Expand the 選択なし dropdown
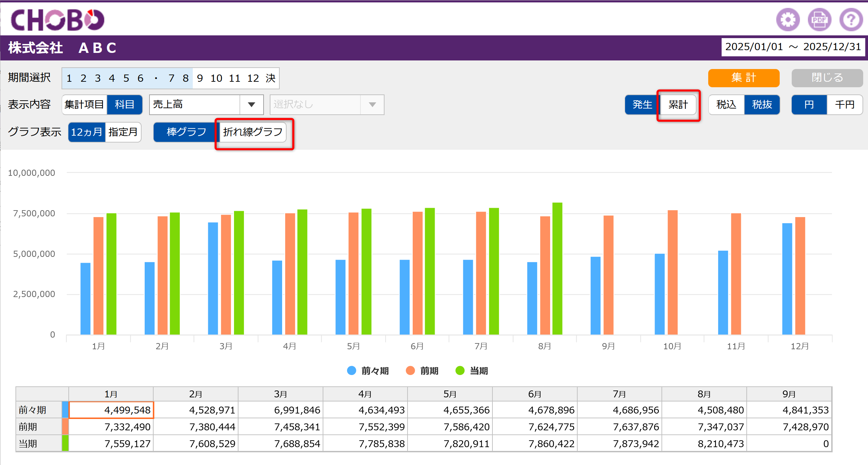This screenshot has height=465, width=868. click(327, 105)
